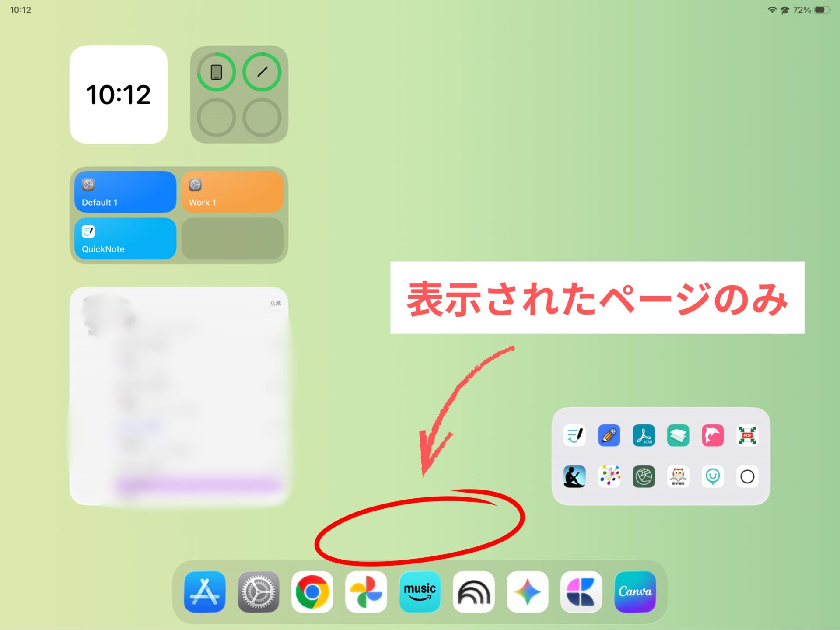Launch Canva from the dock
This screenshot has width=840, height=630.
(x=635, y=591)
